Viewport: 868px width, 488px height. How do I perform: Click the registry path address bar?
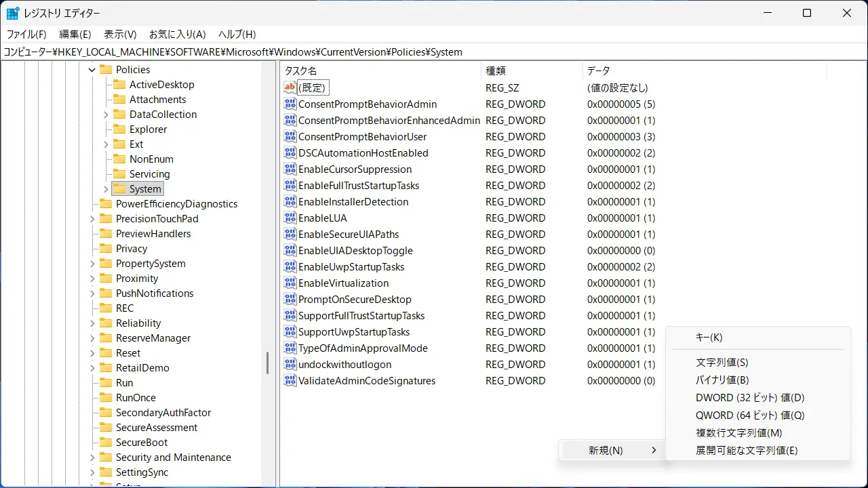(434, 52)
